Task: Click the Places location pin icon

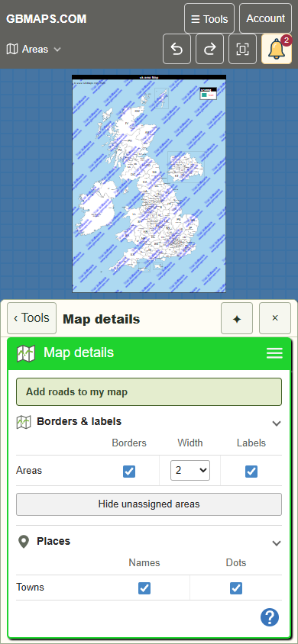Action: point(24,542)
